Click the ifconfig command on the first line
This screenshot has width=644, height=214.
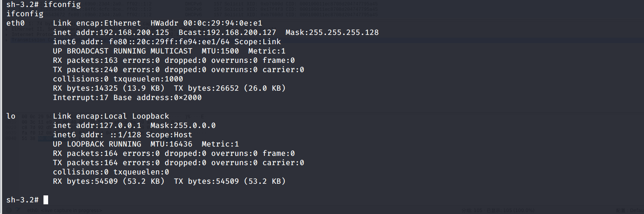62,5
